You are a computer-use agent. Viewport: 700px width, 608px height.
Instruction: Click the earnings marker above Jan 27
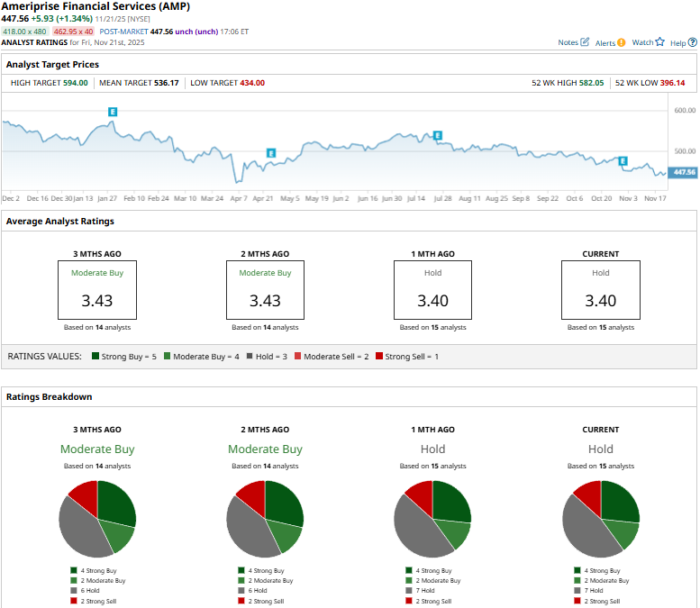click(x=113, y=112)
